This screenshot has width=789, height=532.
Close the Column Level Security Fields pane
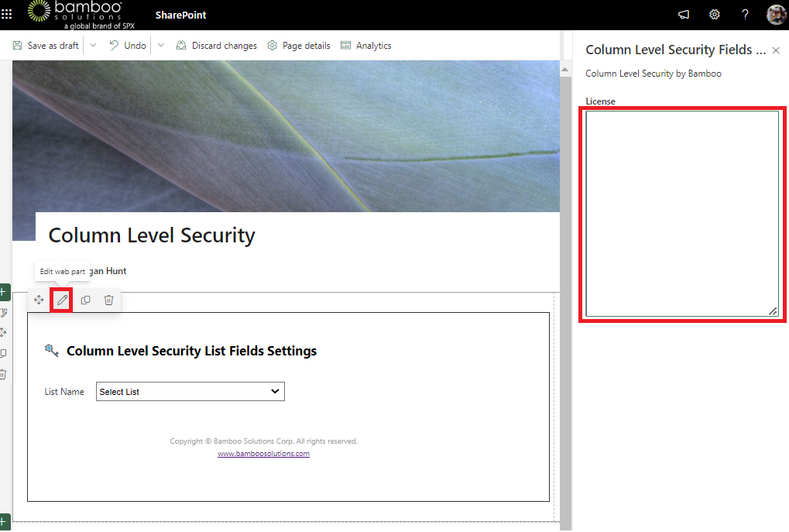tap(776, 50)
